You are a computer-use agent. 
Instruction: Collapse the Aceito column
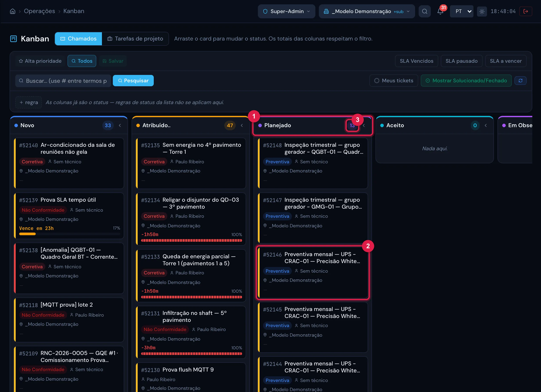tap(486, 125)
